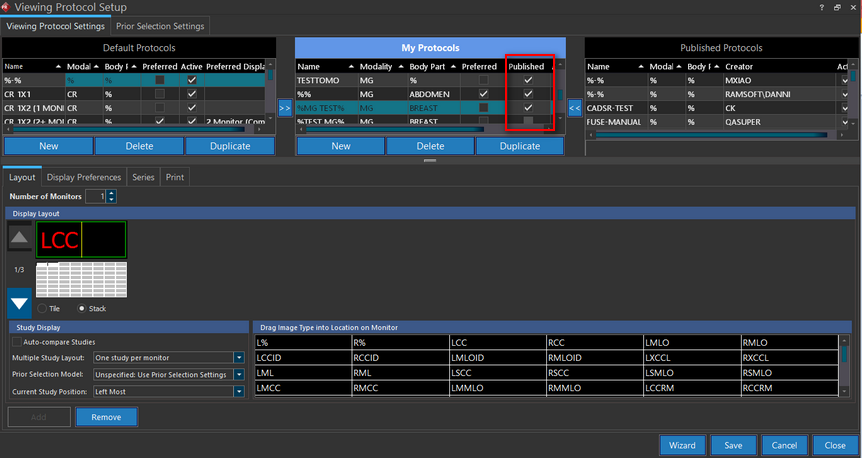Switch to Prior Selection Settings tab
The image size is (862, 458).
coord(160,26)
